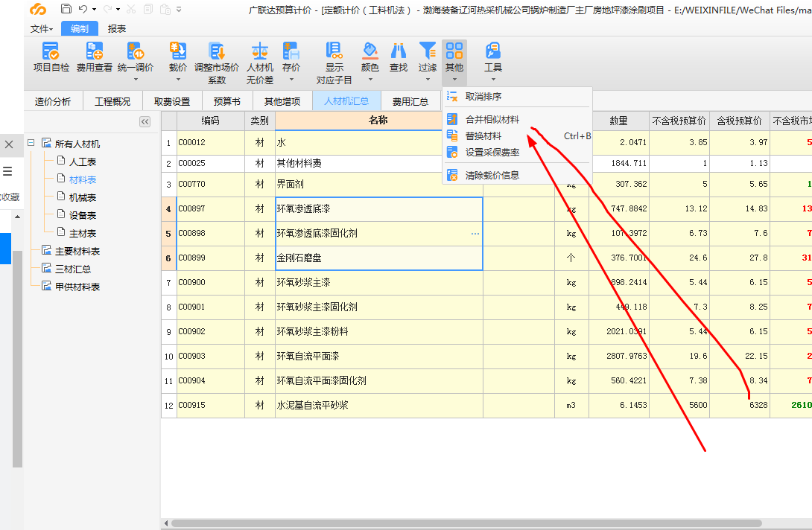Open the 统一调价 dropdown arrow

136,80
